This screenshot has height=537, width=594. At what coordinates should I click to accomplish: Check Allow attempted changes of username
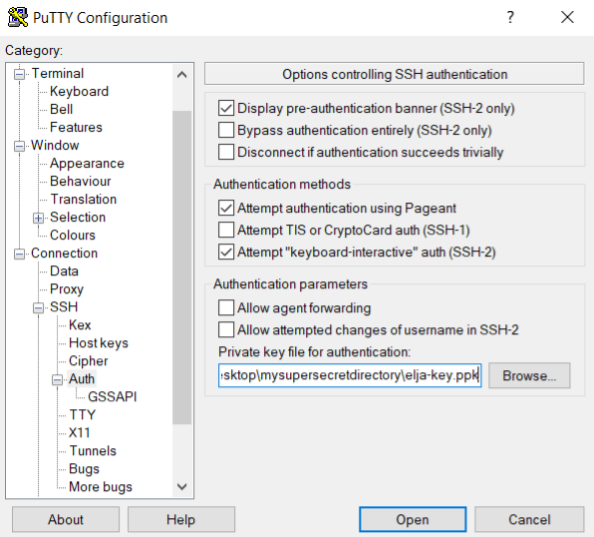coord(226,330)
